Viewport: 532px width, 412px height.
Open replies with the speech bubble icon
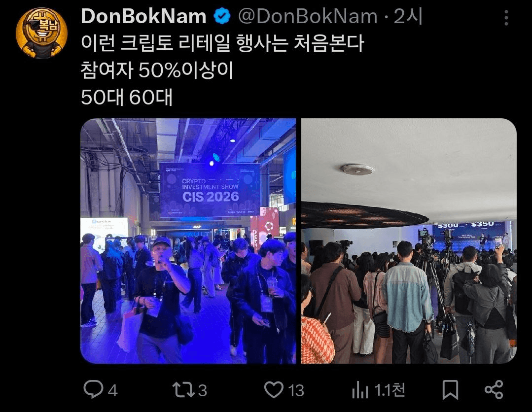tap(93, 389)
